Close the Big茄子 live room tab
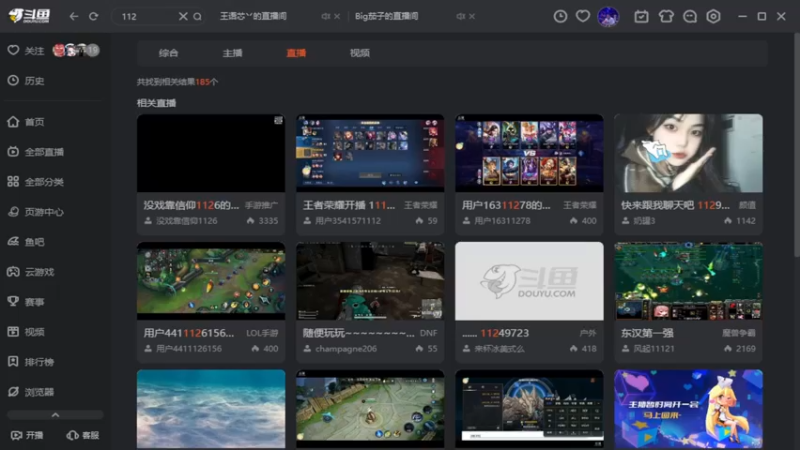 tap(472, 16)
